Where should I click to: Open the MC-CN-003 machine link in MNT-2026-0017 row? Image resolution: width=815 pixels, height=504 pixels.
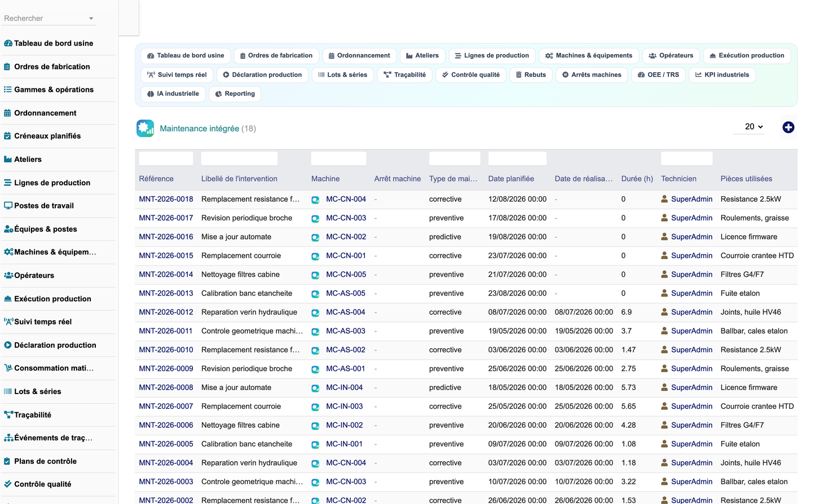point(346,218)
